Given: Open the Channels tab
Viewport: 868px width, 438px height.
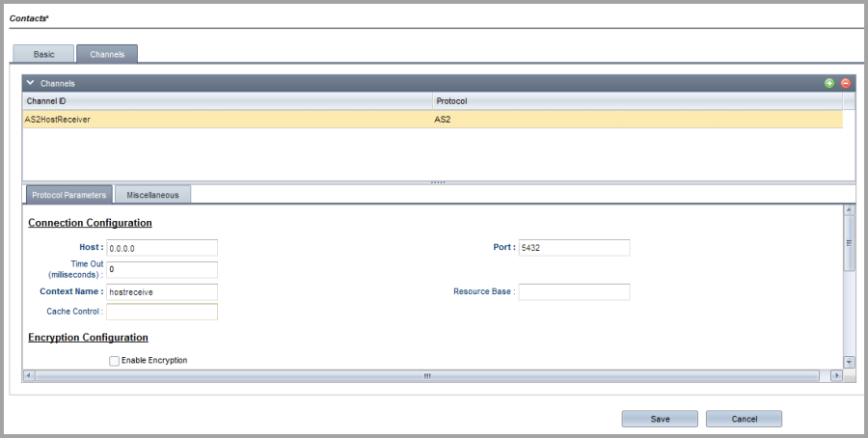Looking at the screenshot, I should click(107, 54).
